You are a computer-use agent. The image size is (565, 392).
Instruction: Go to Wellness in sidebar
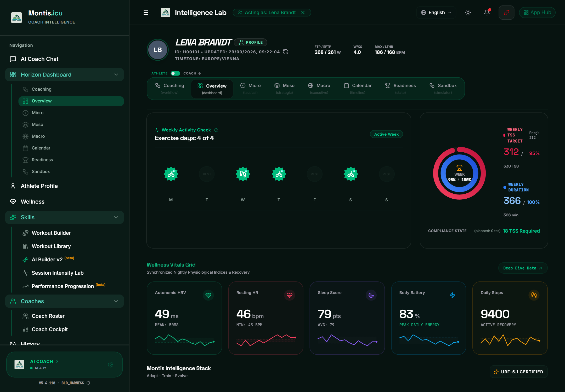tap(64, 202)
